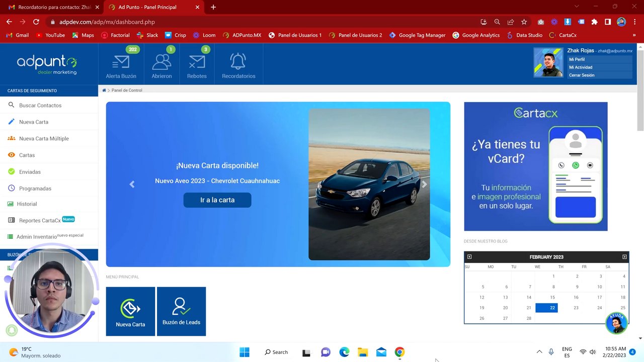Select February 15 in the calendar

(x=553, y=297)
